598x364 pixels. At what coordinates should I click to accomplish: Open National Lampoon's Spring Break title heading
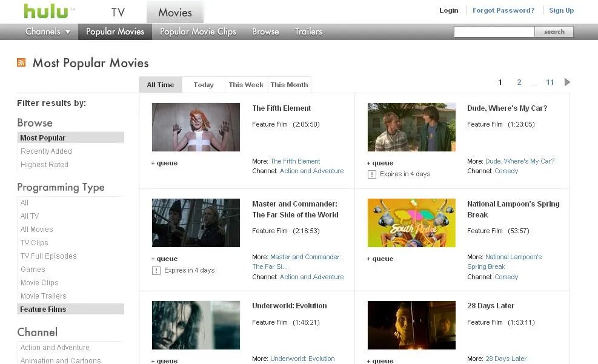[513, 209]
